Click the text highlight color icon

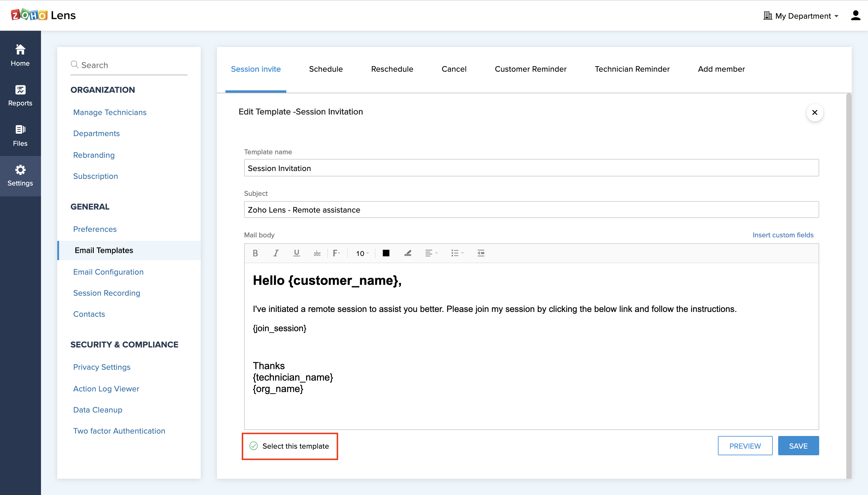408,253
